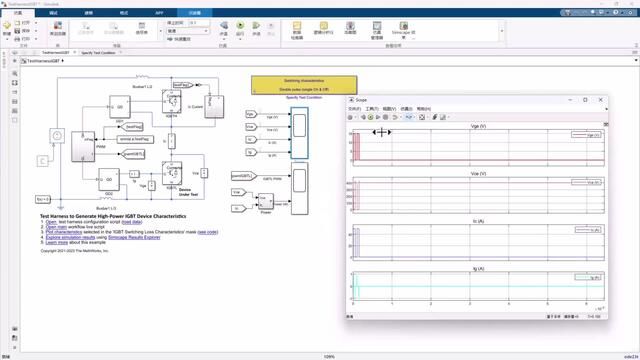
Task: Click the Scope window run button
Action: [x=370, y=117]
